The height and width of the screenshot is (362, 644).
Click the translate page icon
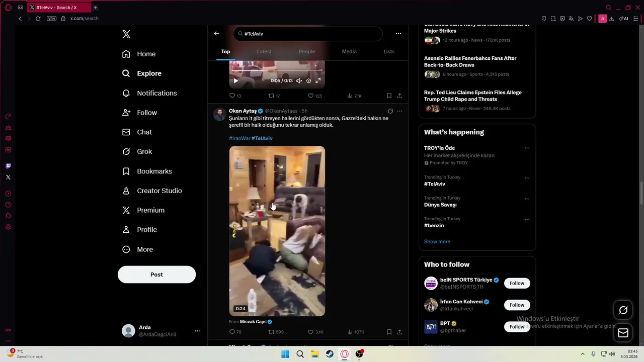pos(571,19)
